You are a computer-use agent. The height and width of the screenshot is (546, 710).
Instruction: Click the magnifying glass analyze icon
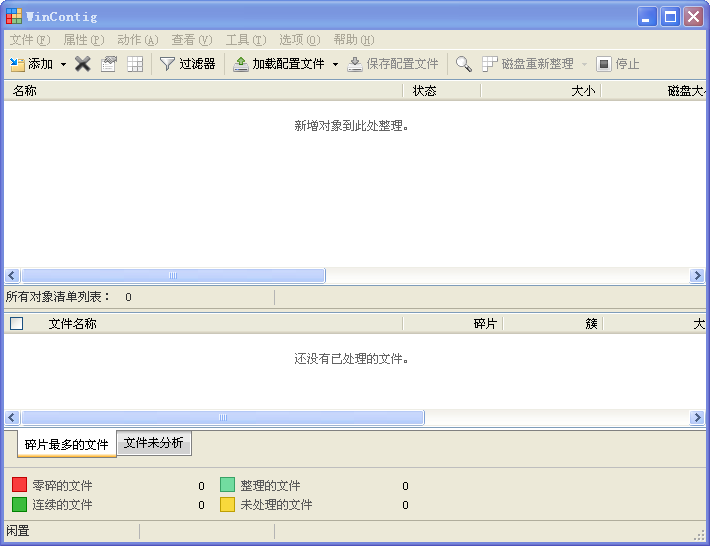pos(463,64)
